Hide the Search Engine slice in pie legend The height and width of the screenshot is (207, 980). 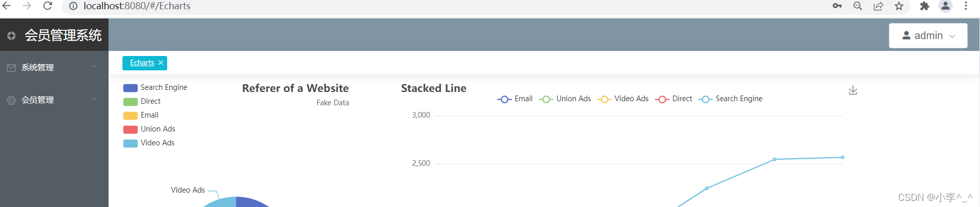pyautogui.click(x=155, y=88)
